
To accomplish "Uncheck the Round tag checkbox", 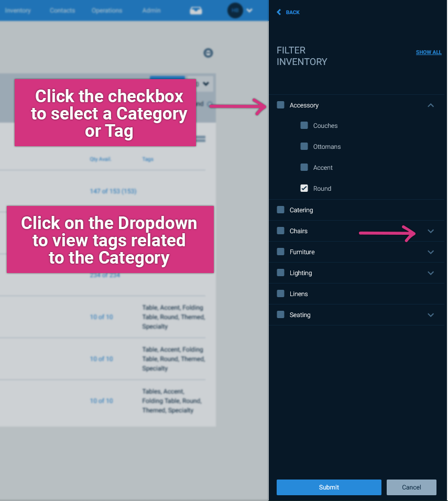I will 304,188.
